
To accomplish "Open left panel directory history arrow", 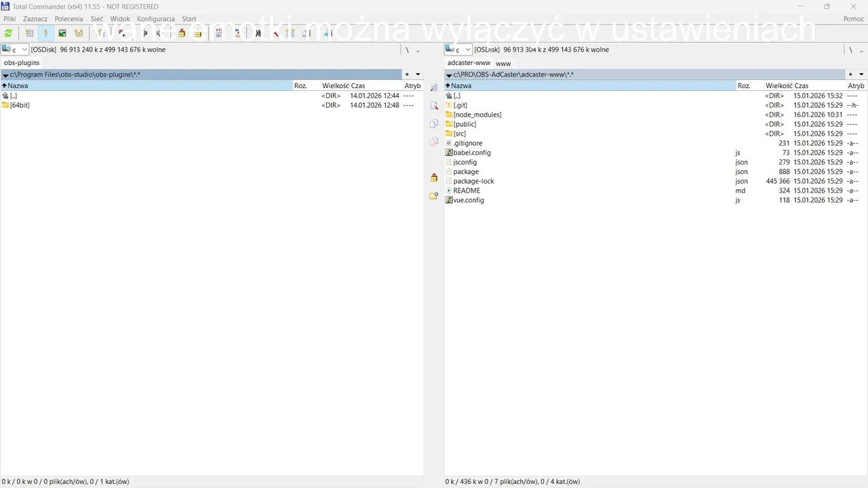I will point(418,75).
